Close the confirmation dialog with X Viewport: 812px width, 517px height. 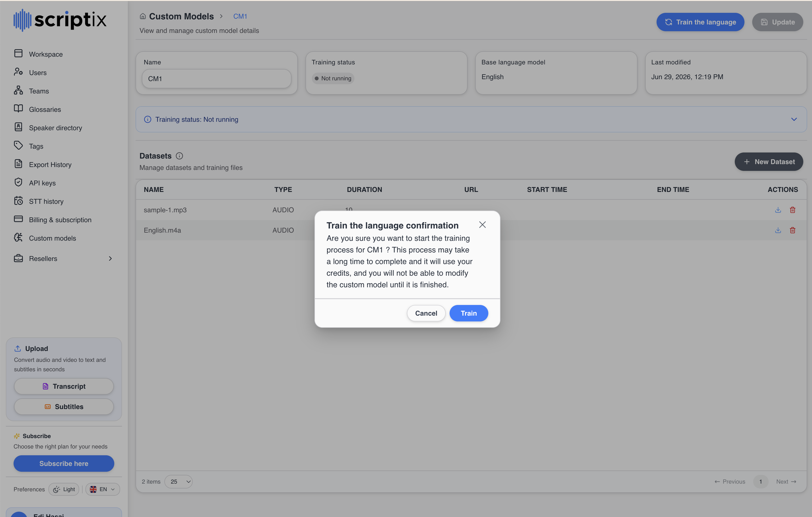pos(482,225)
